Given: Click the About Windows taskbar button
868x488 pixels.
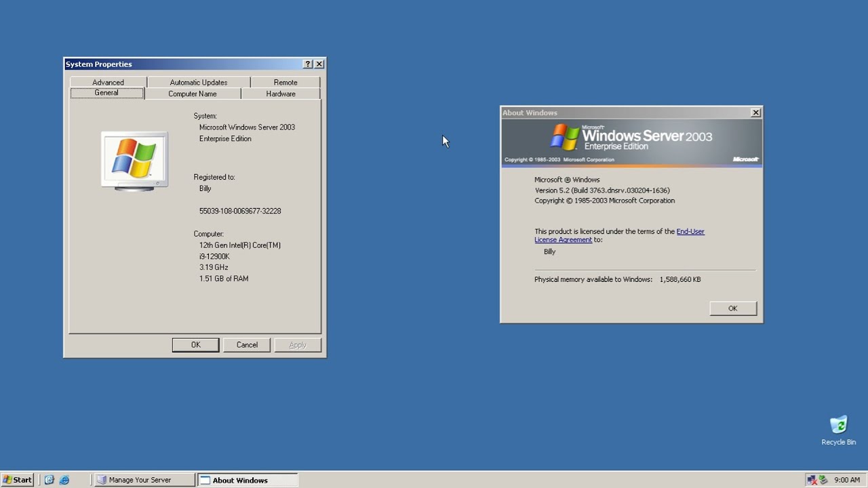Looking at the screenshot, I should (x=247, y=480).
